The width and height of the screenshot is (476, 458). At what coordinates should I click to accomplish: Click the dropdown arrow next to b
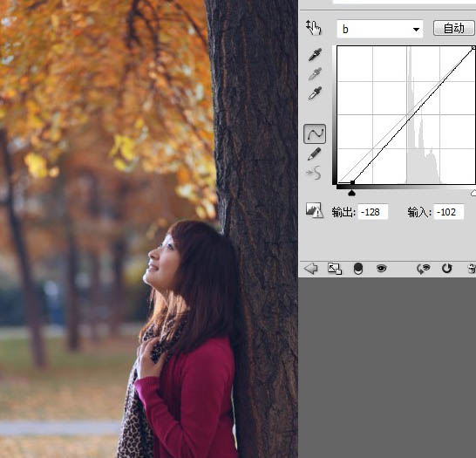(416, 30)
